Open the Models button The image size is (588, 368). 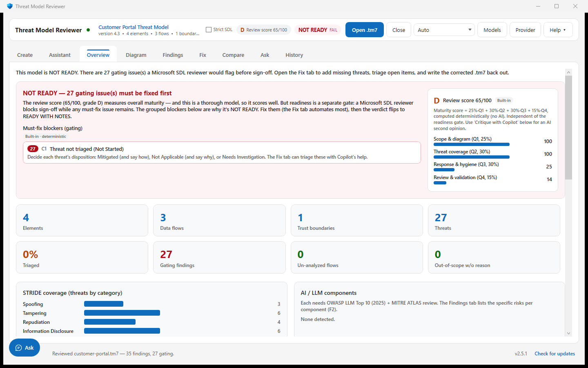492,30
